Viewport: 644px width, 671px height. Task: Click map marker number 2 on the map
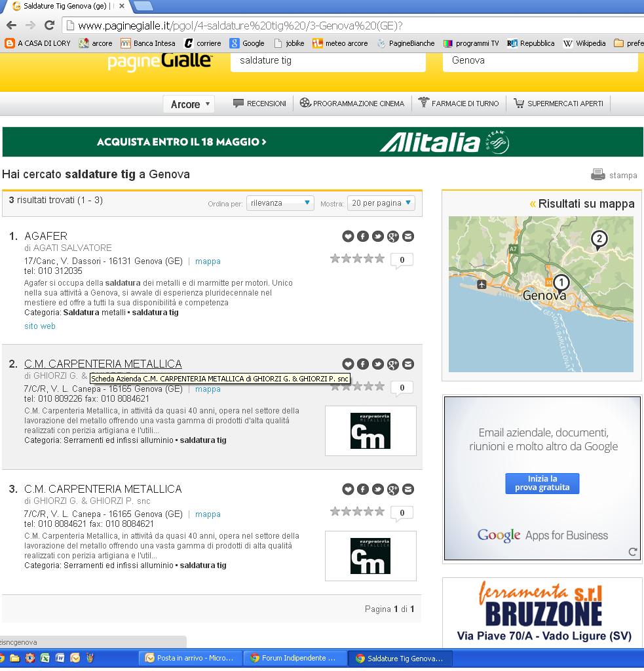pos(599,240)
